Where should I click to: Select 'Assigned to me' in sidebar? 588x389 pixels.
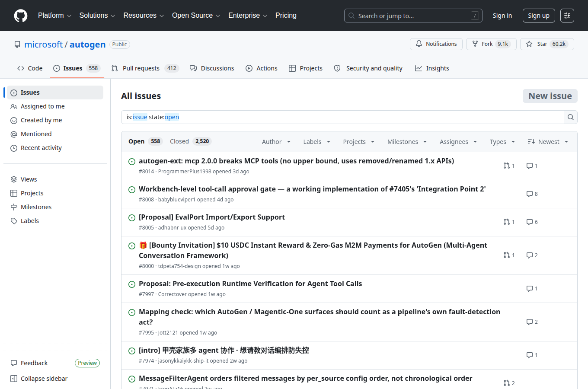(x=55, y=106)
